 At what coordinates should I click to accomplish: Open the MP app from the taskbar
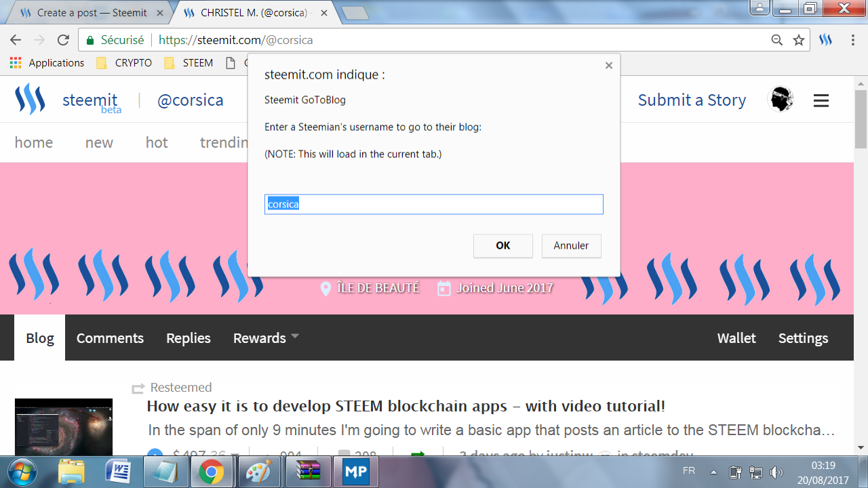click(356, 472)
